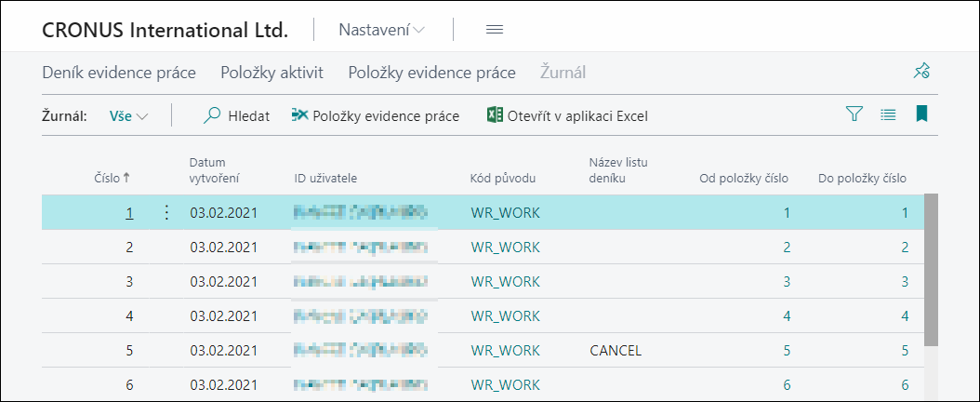Open row 1 three-dot context menu
Image resolution: width=980 pixels, height=402 pixels.
point(167,212)
